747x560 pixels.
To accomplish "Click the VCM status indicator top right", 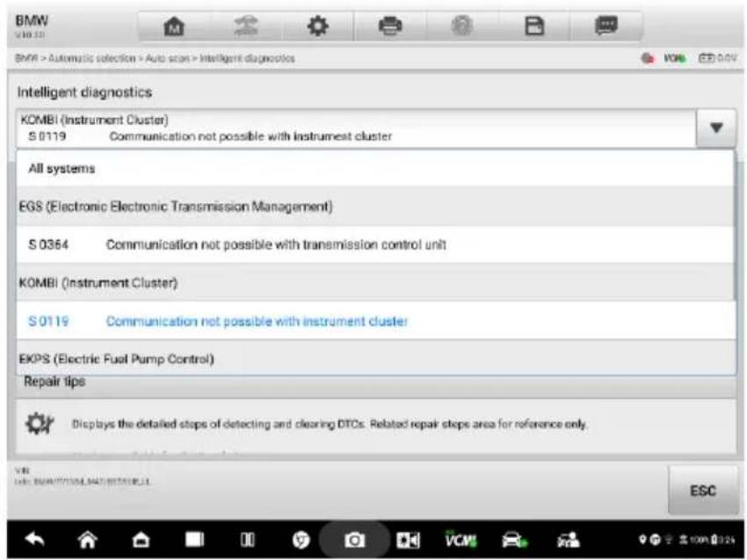I will coord(675,58).
